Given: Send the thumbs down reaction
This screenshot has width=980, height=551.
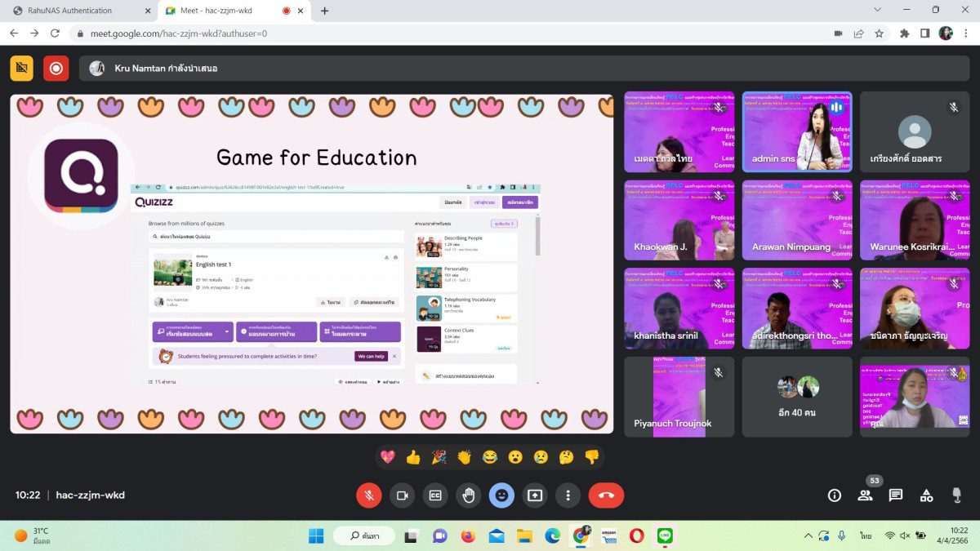Looking at the screenshot, I should pyautogui.click(x=591, y=457).
